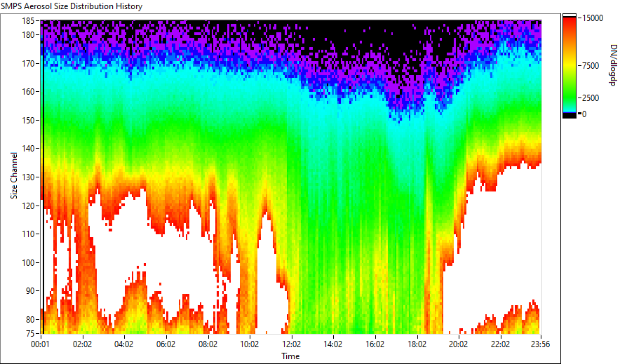Image resolution: width=620 pixels, height=364 pixels.
Task: Click the 185 size channel tick label
Action: [x=28, y=21]
